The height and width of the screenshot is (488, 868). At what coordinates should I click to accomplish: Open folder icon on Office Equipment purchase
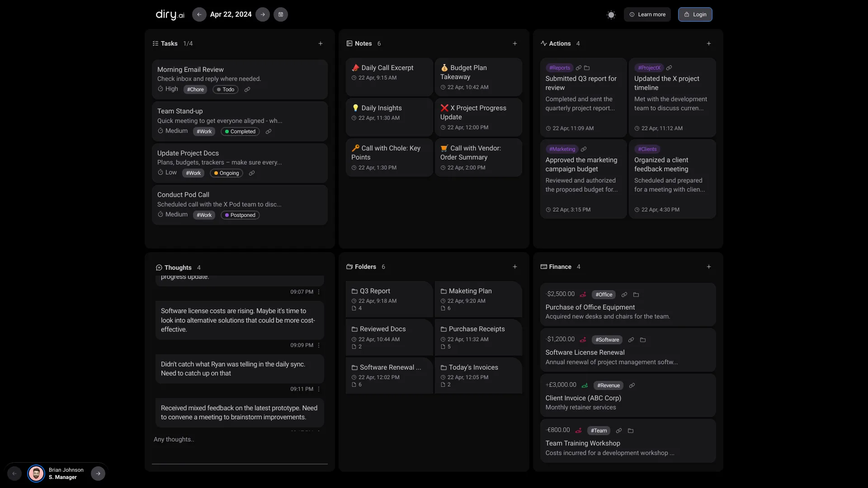click(636, 295)
